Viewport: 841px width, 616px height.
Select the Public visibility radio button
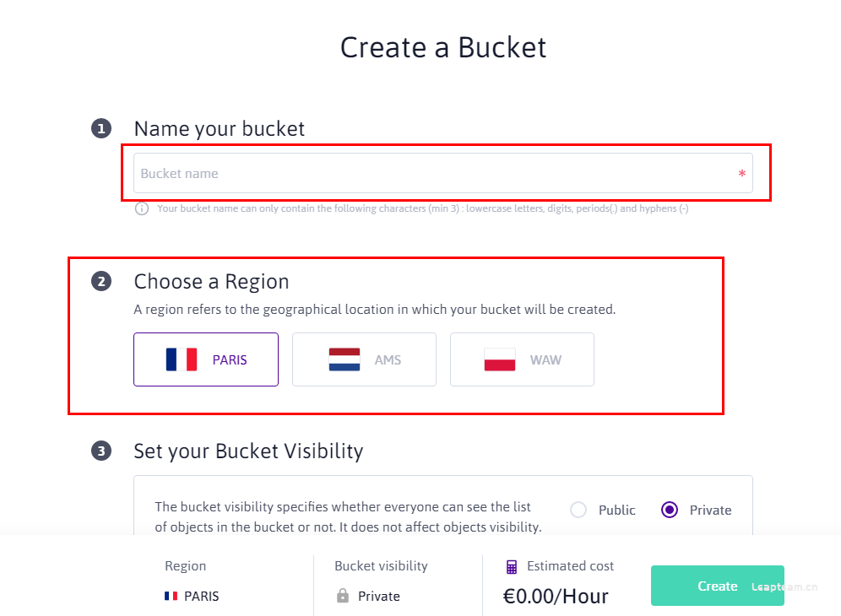(x=578, y=510)
